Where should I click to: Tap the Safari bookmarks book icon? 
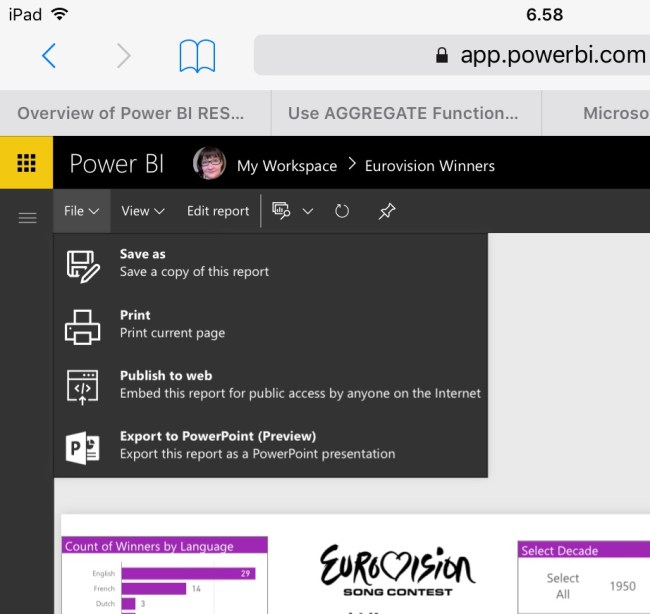197,56
